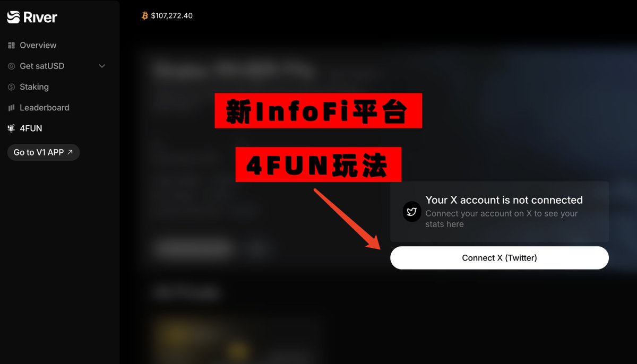Click the River logo icon
Viewport: 637px width, 364px height.
point(13,18)
